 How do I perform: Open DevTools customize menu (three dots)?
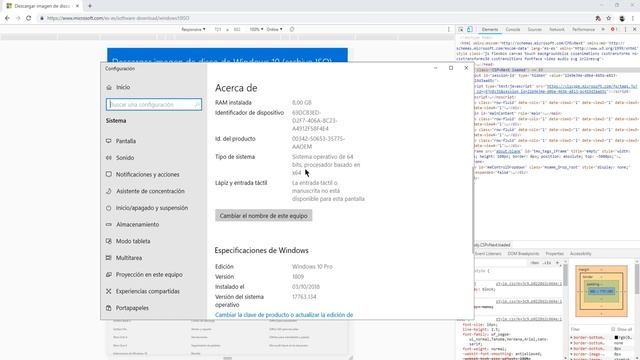[625, 29]
